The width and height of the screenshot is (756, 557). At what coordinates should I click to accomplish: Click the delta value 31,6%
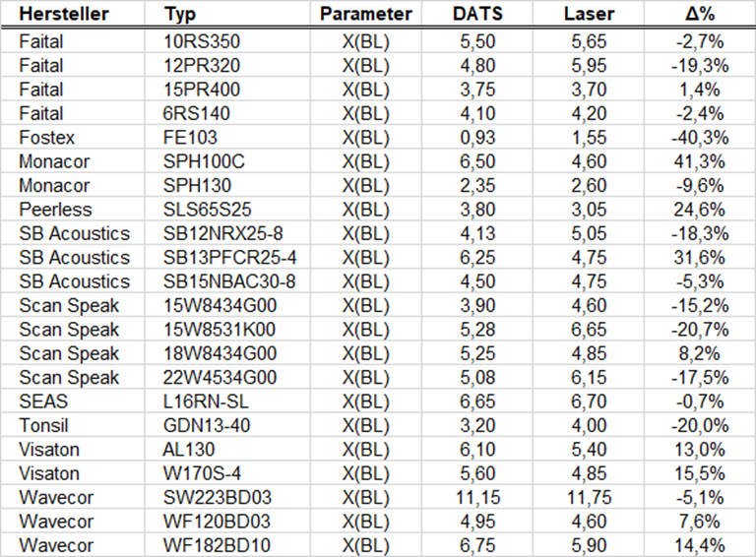pos(700,258)
